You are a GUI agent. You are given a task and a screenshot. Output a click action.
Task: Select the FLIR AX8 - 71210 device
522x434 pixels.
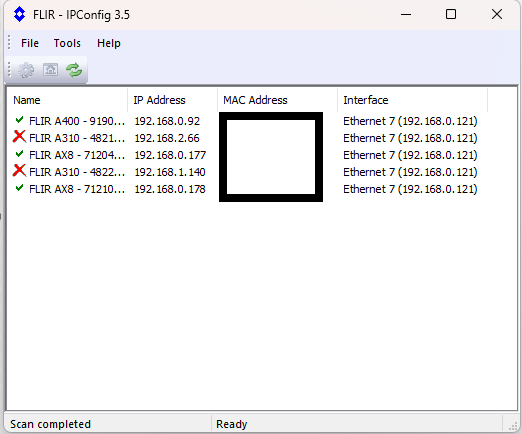77,189
